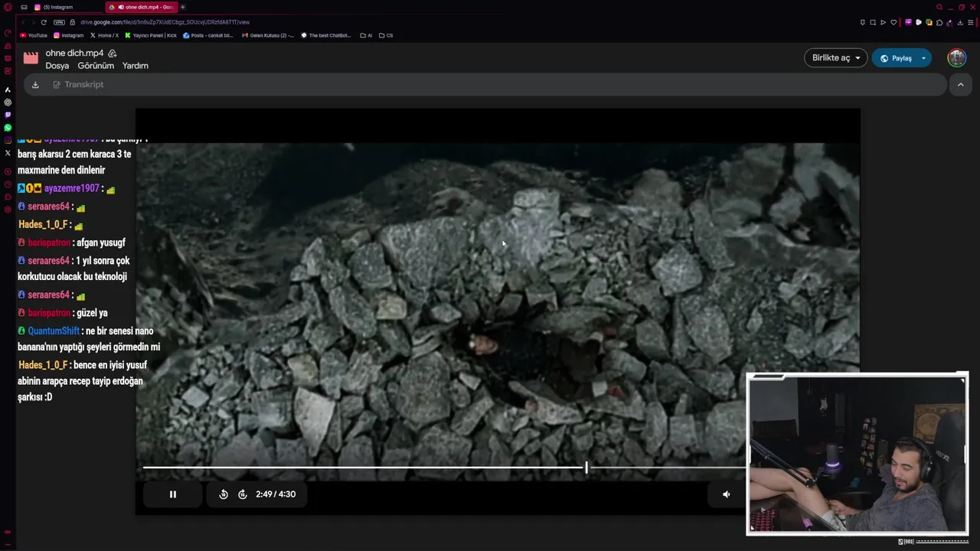Open the Google account avatar
The height and width of the screenshot is (551, 980).
tap(957, 57)
